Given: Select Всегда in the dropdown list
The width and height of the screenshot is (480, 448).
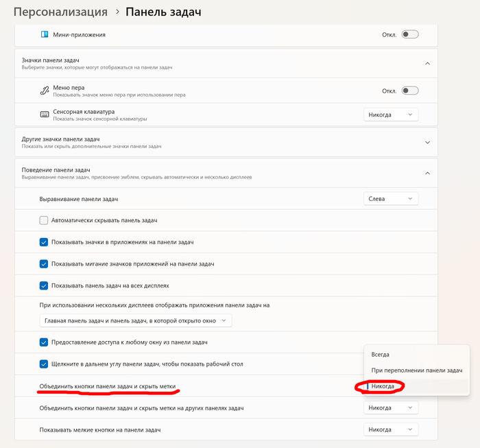Looking at the screenshot, I should [x=381, y=355].
